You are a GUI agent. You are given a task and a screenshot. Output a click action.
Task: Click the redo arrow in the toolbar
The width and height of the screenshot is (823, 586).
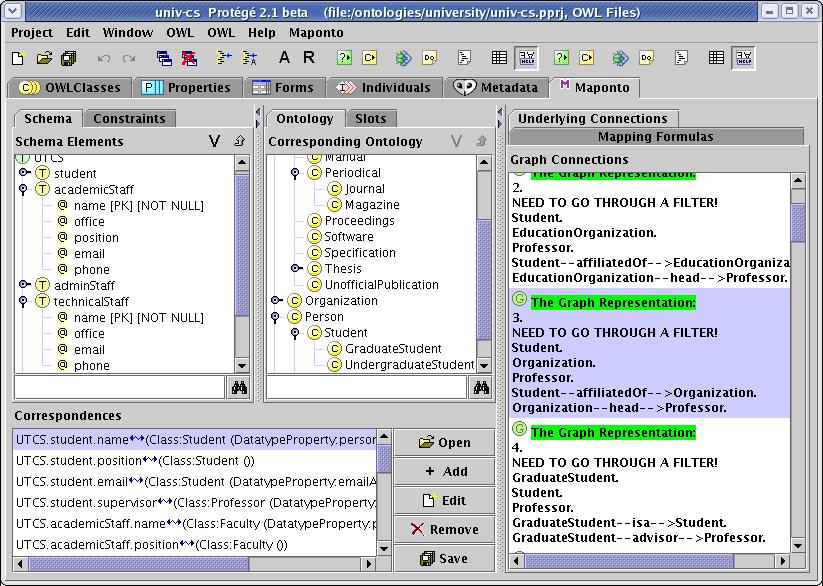coord(129,58)
